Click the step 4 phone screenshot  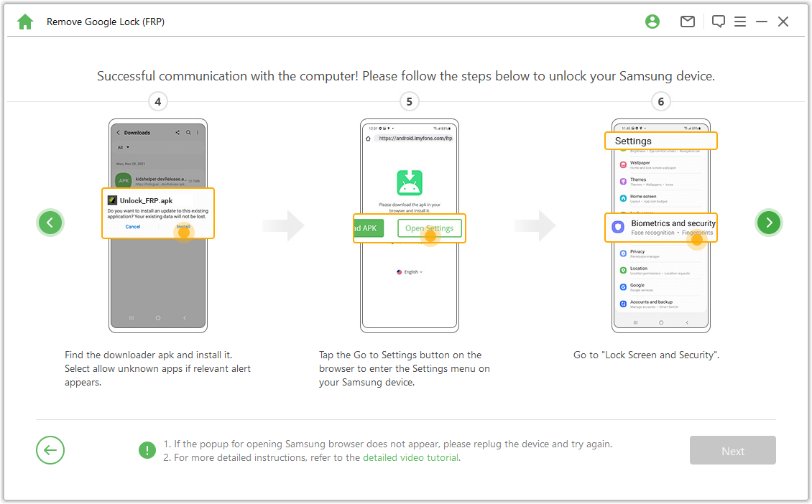tap(158, 225)
